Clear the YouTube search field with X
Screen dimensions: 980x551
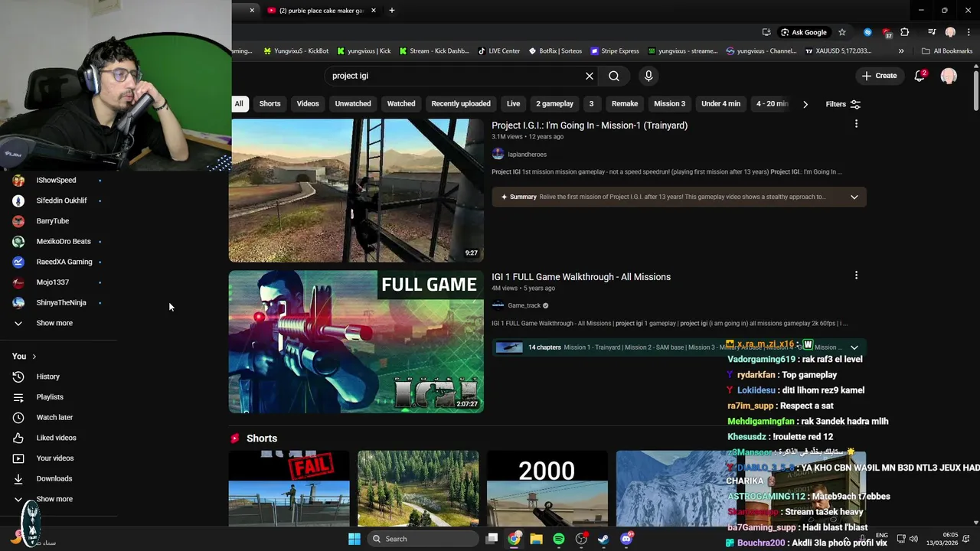[590, 76]
